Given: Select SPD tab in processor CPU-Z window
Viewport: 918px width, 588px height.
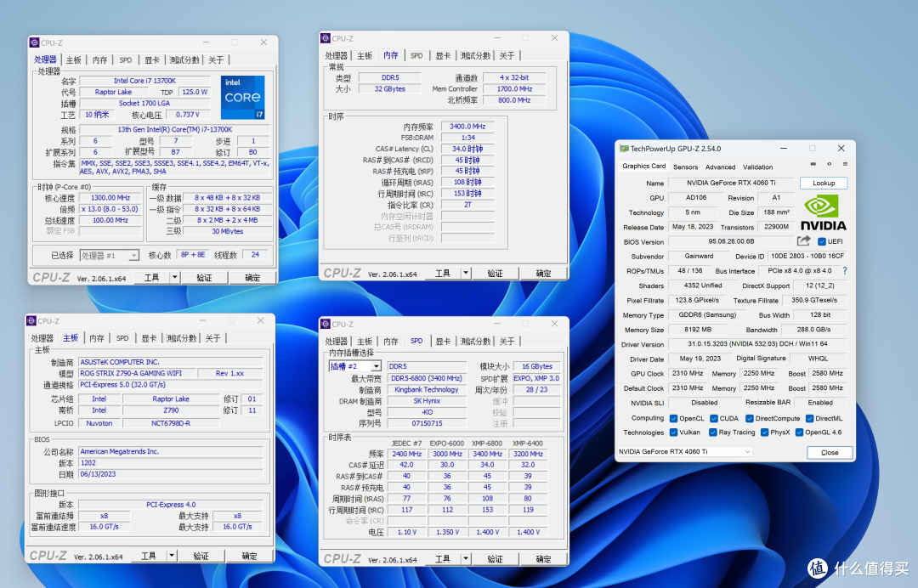Looking at the screenshot, I should [x=126, y=59].
